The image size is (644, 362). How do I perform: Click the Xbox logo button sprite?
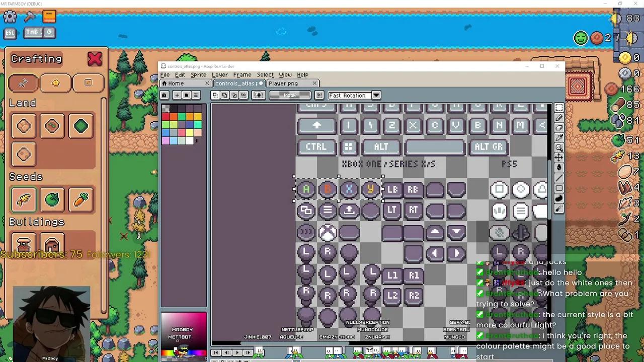(328, 232)
